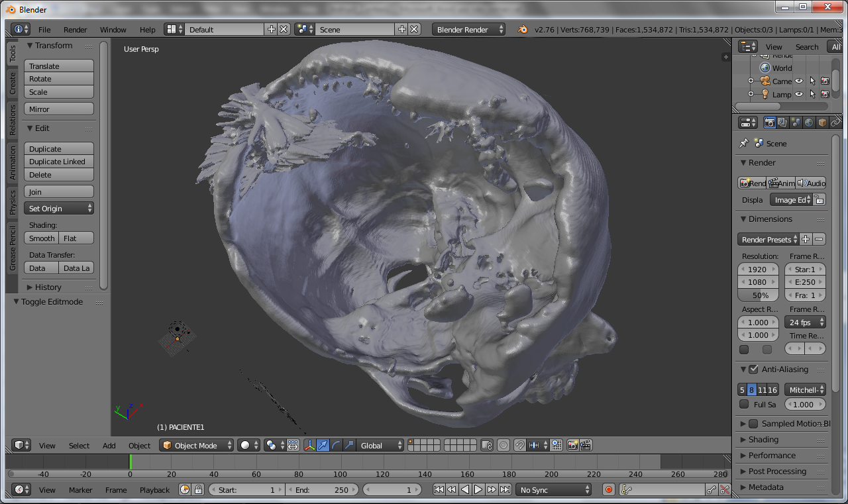The image size is (848, 504).
Task: Toggle the use preview range clock icon
Action: (x=185, y=489)
